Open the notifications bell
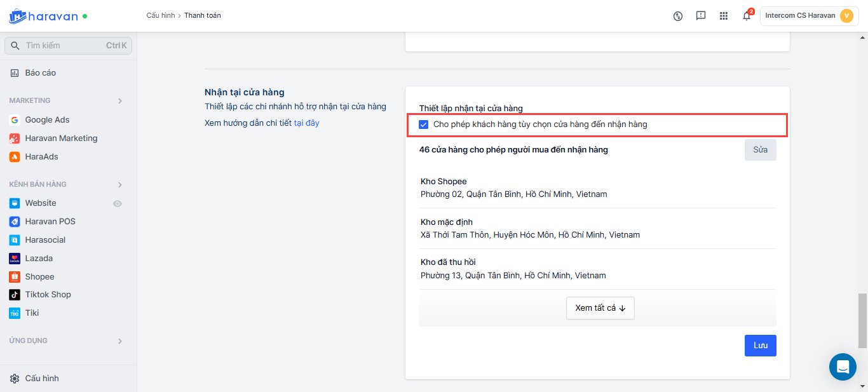868x392 pixels. pos(747,16)
